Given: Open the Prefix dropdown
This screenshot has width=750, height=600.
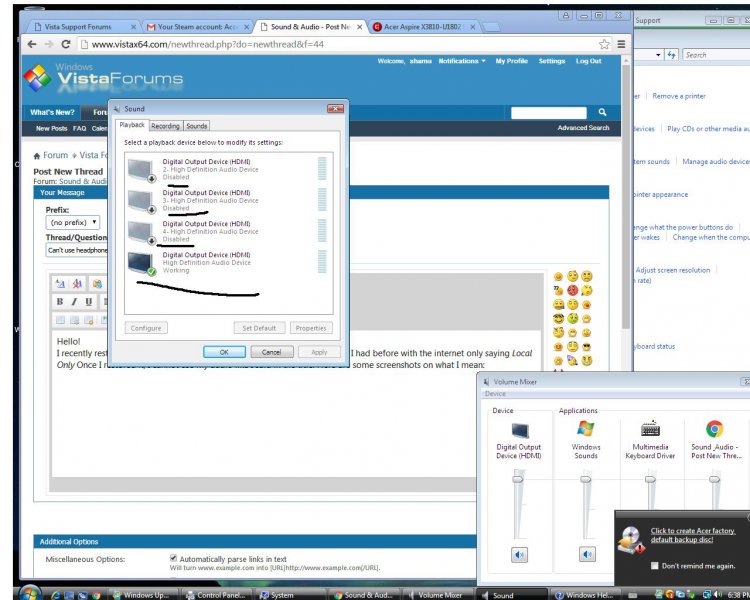Looking at the screenshot, I should tap(73, 222).
